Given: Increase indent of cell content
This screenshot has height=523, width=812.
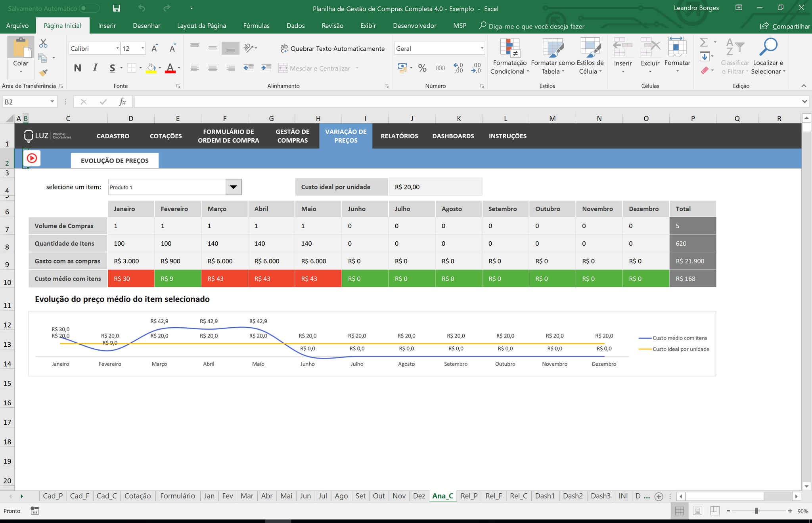Looking at the screenshot, I should pos(266,68).
